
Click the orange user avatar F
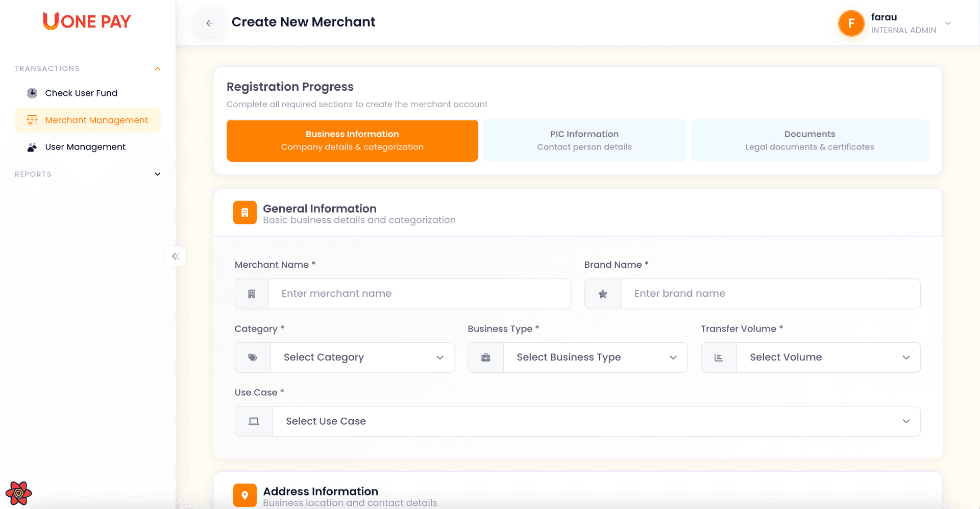(851, 23)
